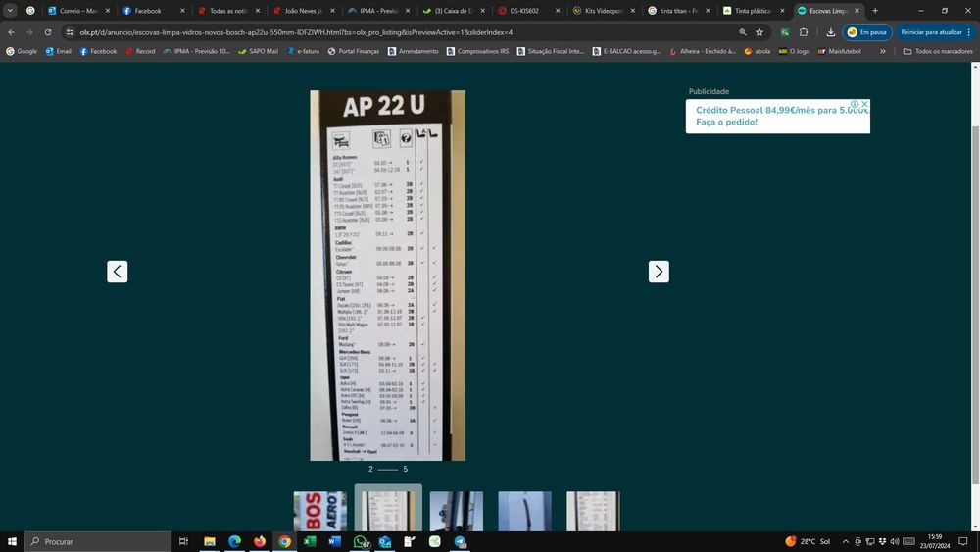Viewport: 980px width, 552px height.
Task: Open the Arrendamento bookmark
Action: click(x=414, y=51)
